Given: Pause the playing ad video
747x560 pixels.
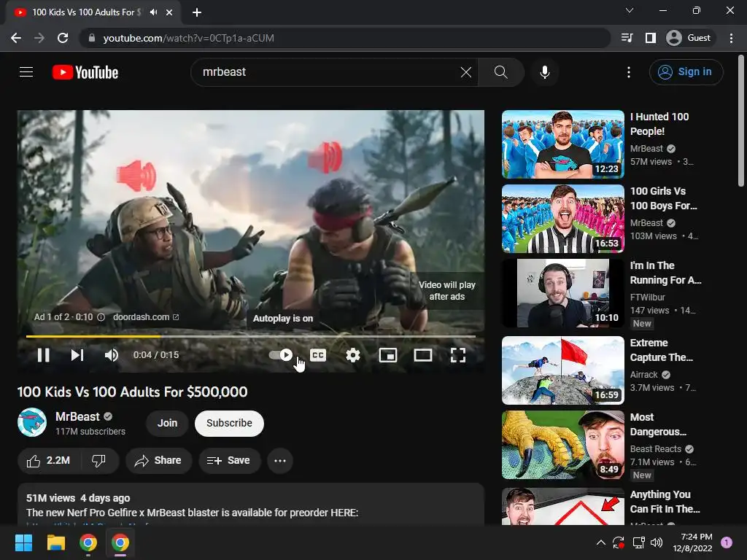Looking at the screenshot, I should 43,355.
